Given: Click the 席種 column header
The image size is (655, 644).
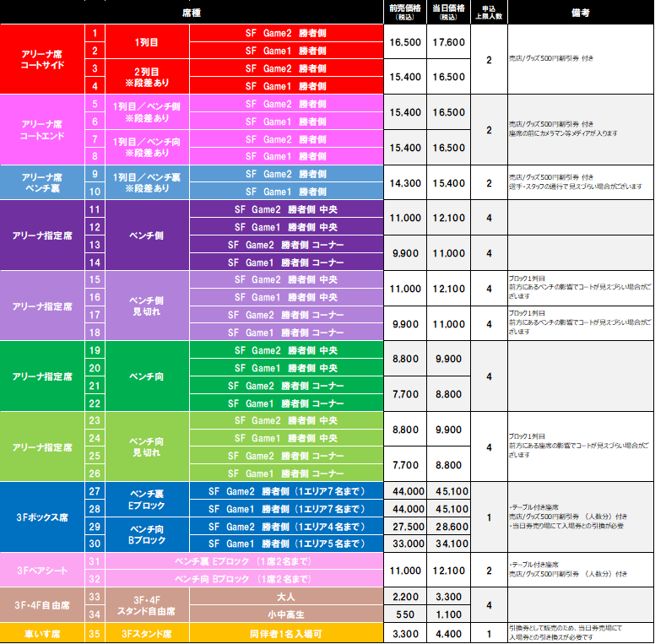Looking at the screenshot, I should pyautogui.click(x=191, y=13).
